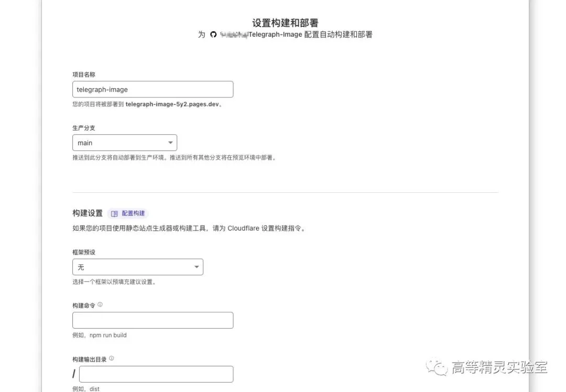Click the 设置构建和部署 heading
The width and height of the screenshot is (566, 392).
coord(285,23)
